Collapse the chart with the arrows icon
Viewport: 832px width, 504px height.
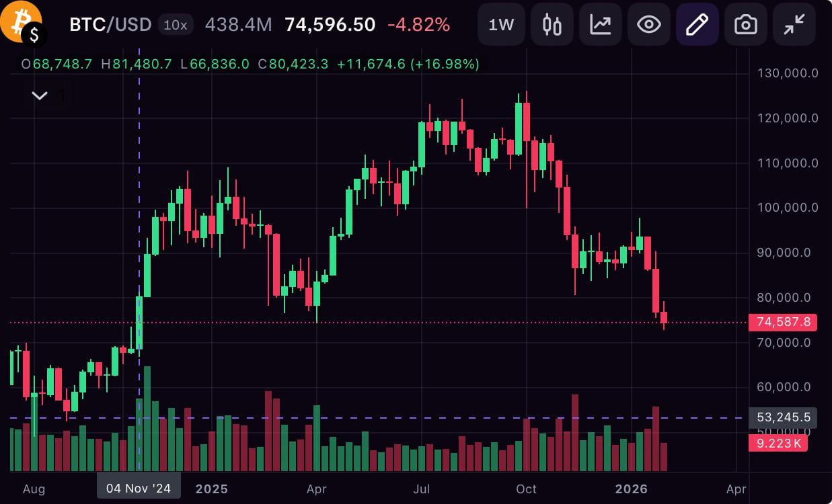pos(794,25)
